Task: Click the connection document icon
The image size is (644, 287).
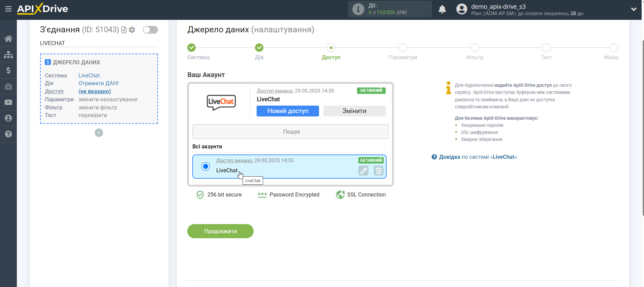Action: pos(124,30)
